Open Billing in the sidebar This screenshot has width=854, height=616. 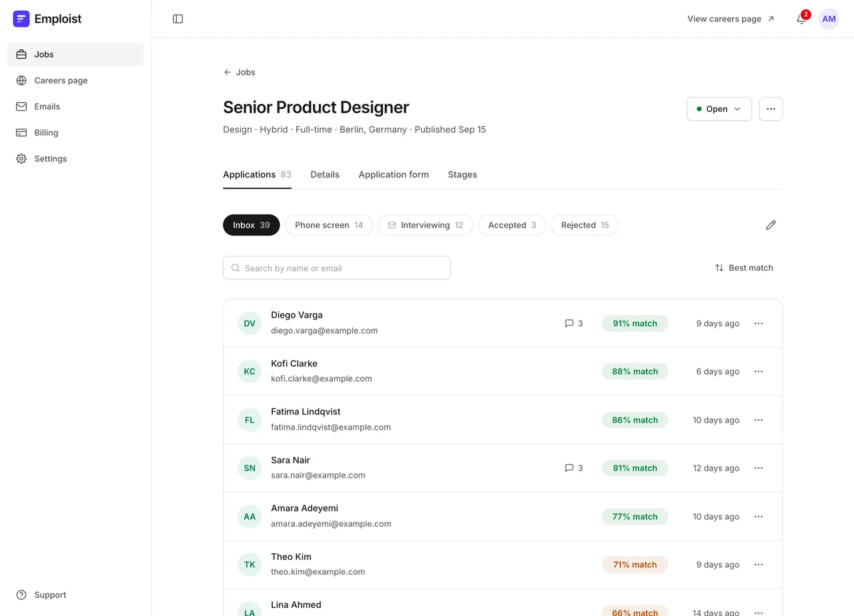click(75, 133)
